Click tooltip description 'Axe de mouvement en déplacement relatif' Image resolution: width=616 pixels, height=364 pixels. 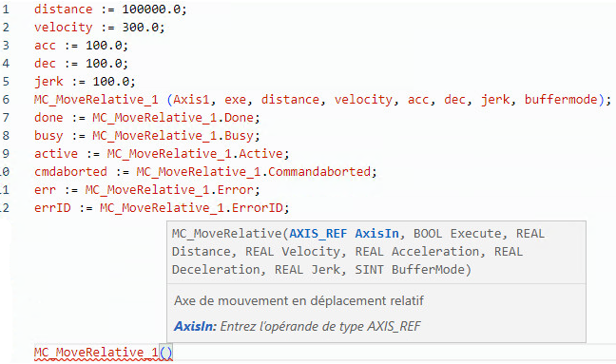click(x=298, y=300)
